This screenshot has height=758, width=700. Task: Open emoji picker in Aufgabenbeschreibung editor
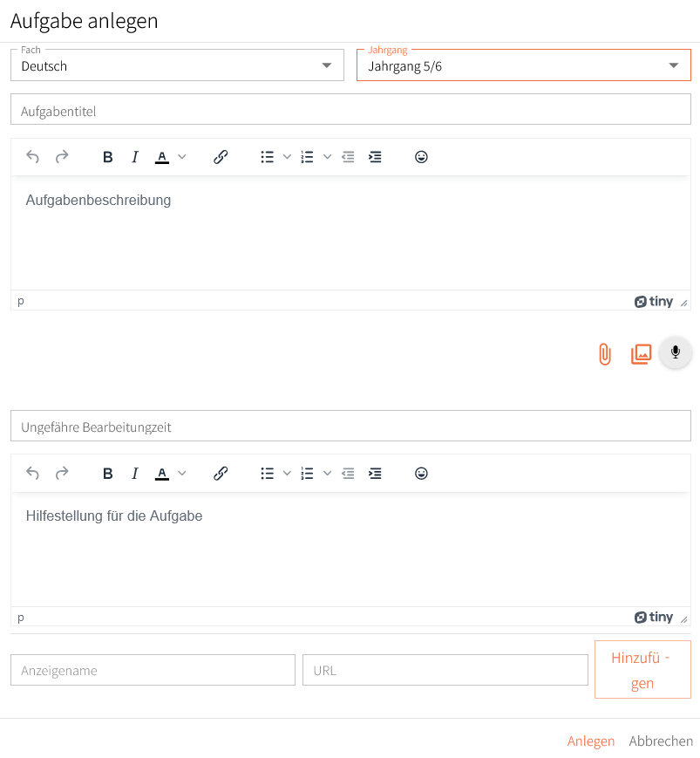421,157
